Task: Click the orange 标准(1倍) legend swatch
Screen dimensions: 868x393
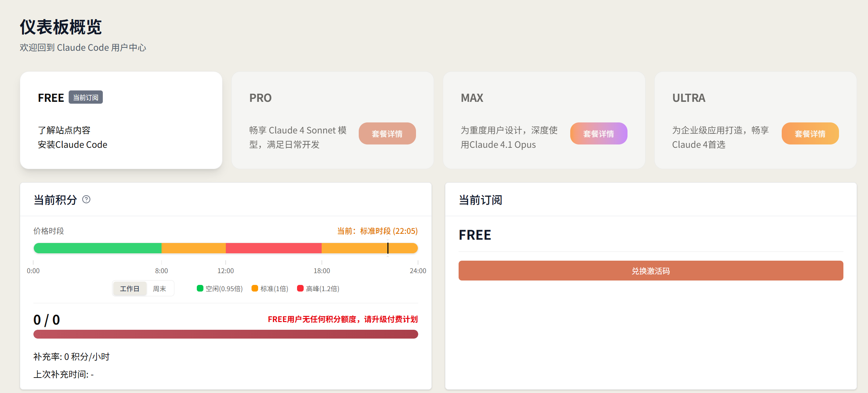Action: tap(255, 288)
